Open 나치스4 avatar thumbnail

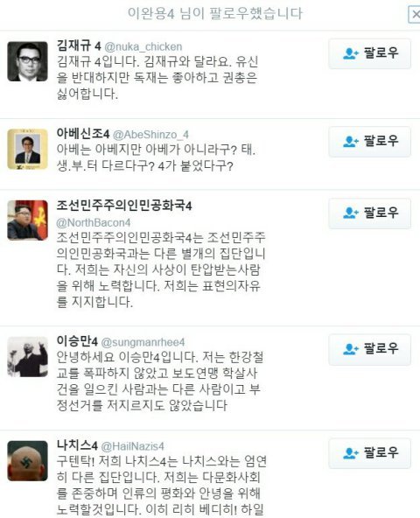coord(27,461)
